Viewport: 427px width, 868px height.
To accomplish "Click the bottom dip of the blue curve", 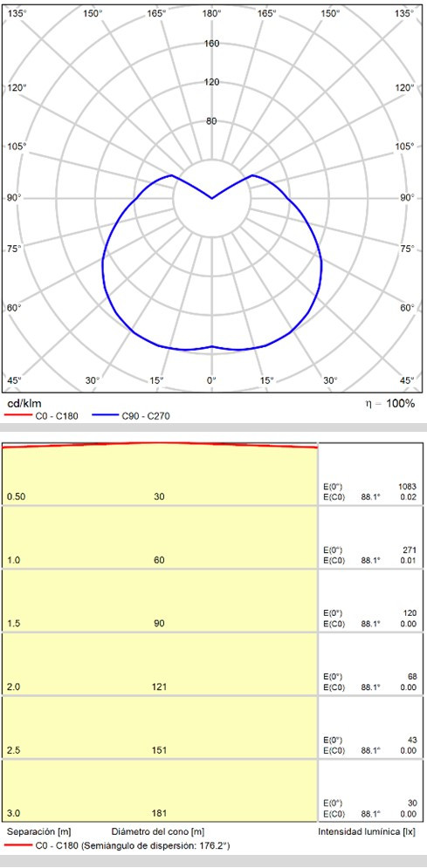I will tap(212, 346).
